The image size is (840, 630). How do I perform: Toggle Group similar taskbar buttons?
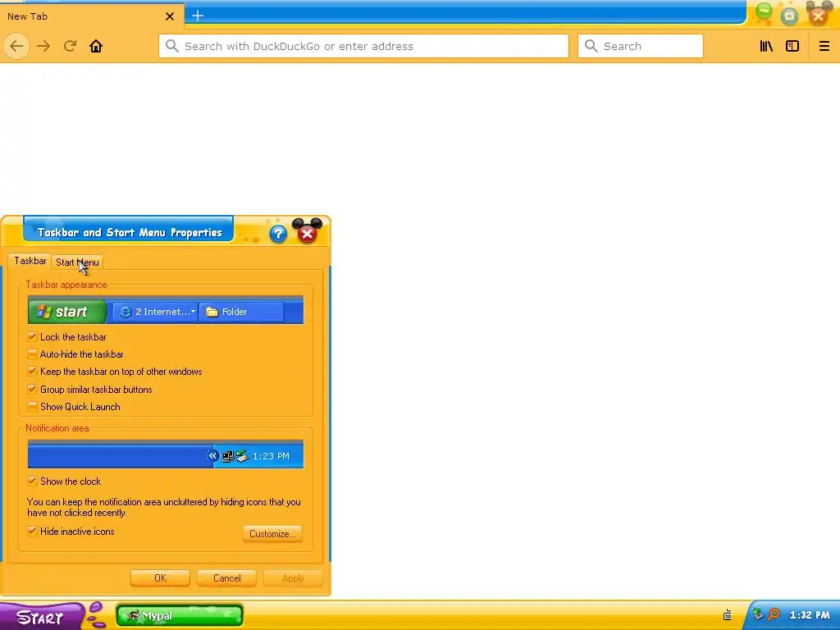[x=32, y=390]
